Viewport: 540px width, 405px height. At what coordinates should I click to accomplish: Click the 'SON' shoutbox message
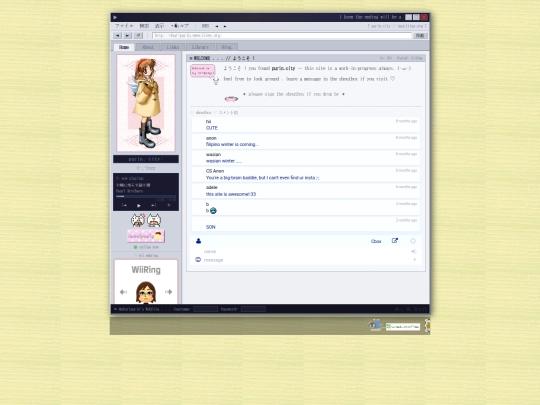point(210,227)
